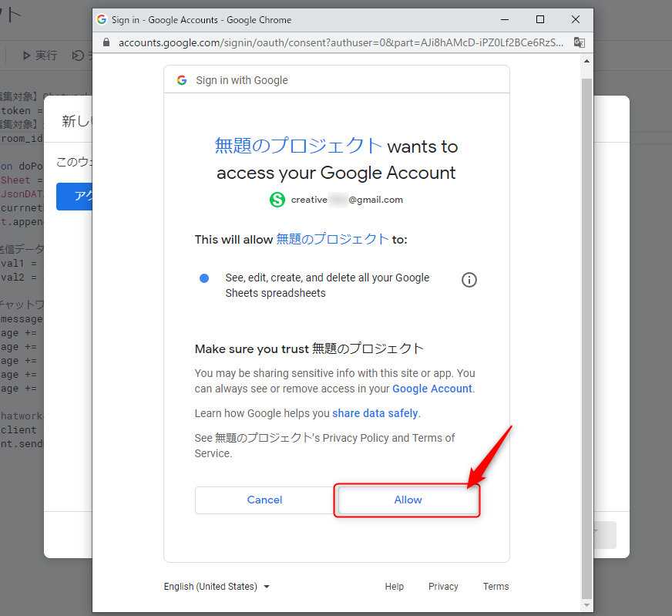Click the Google logo in the title bar

102,19
